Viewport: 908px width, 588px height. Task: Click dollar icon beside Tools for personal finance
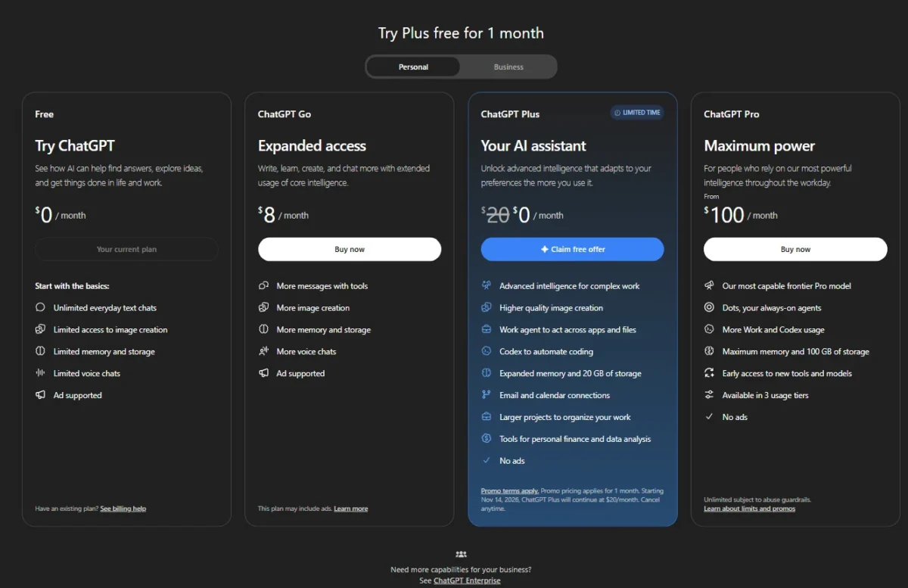tap(487, 439)
